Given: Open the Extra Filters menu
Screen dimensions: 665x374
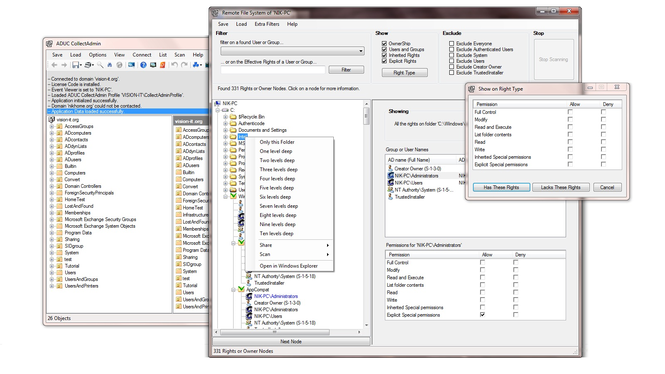Looking at the screenshot, I should [267, 24].
